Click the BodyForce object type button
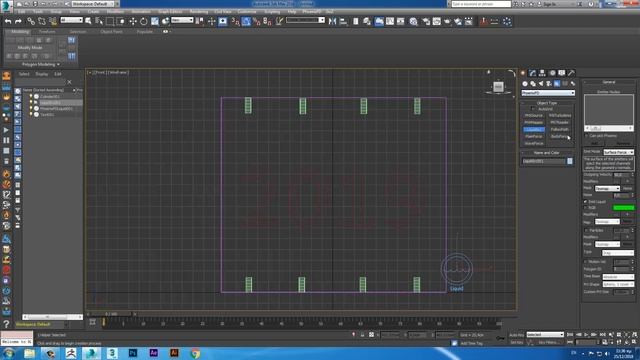 [x=560, y=136]
